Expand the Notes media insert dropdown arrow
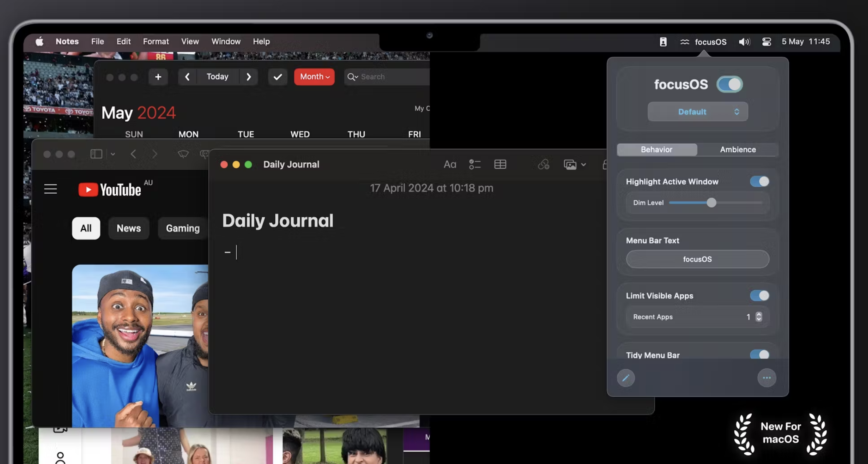Viewport: 868px width, 464px height. 584,165
